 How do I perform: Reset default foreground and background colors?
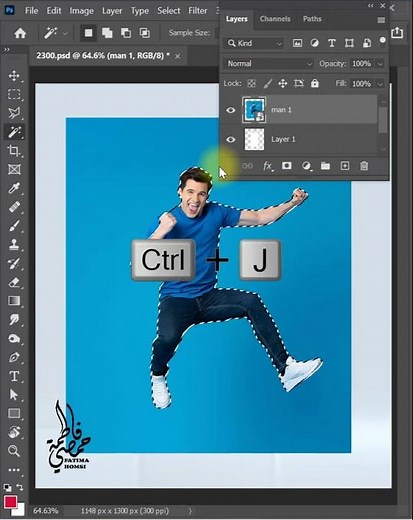click(x=7, y=488)
